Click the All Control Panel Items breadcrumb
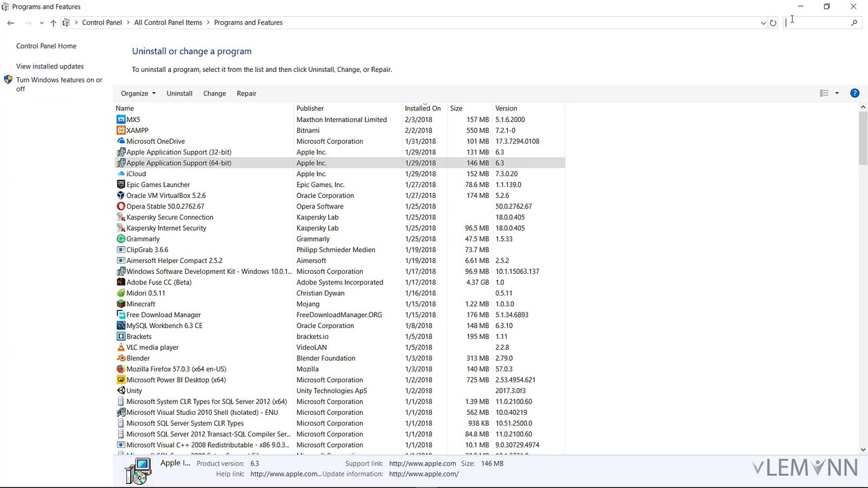Screen dimensions: 868x488 point(168,22)
